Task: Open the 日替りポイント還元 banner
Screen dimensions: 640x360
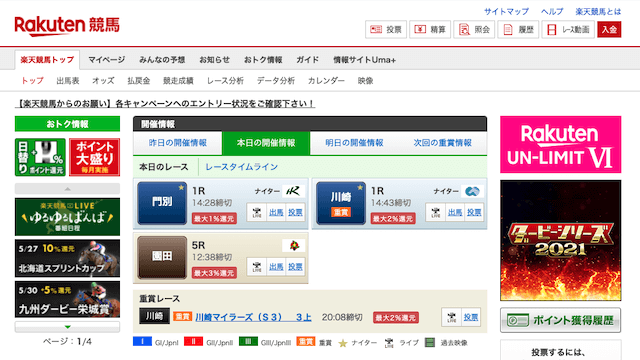Action: coord(40,157)
